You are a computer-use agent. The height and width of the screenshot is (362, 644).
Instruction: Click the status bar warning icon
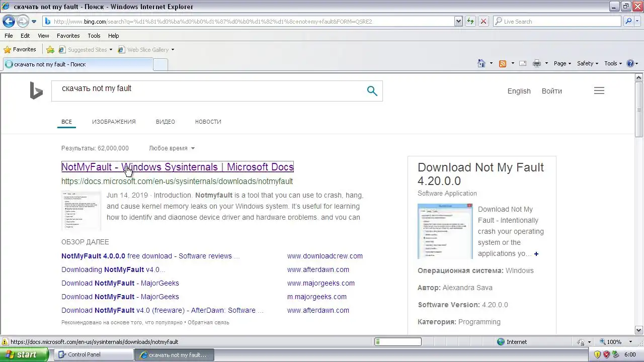pos(5,342)
